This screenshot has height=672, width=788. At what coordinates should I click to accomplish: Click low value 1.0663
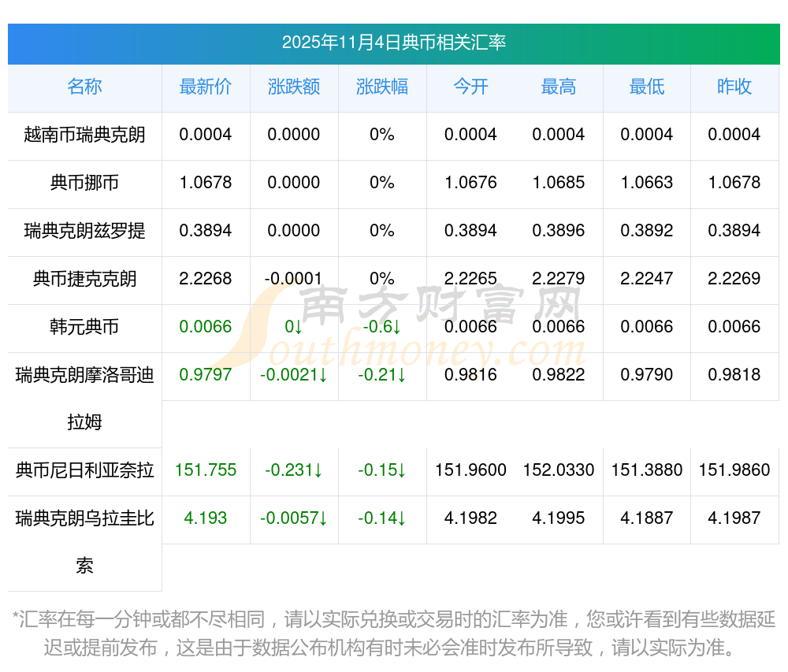tap(647, 182)
